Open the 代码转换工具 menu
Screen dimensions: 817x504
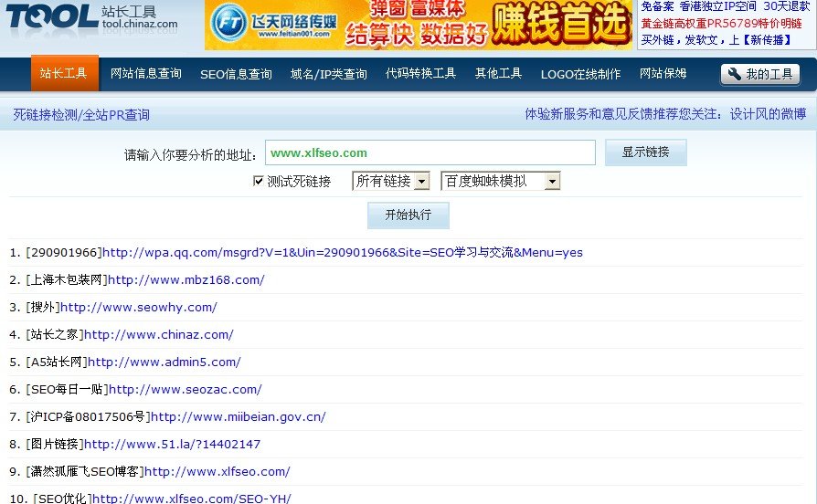point(421,73)
